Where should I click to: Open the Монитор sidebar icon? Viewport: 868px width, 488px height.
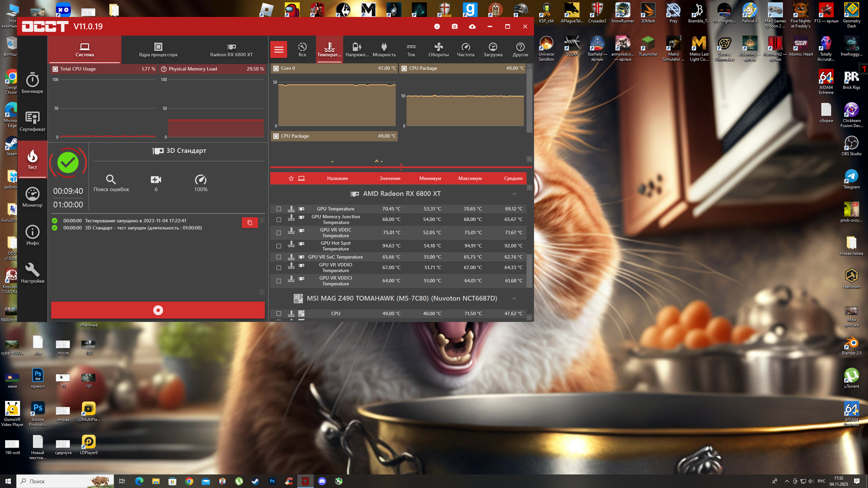[x=32, y=197]
